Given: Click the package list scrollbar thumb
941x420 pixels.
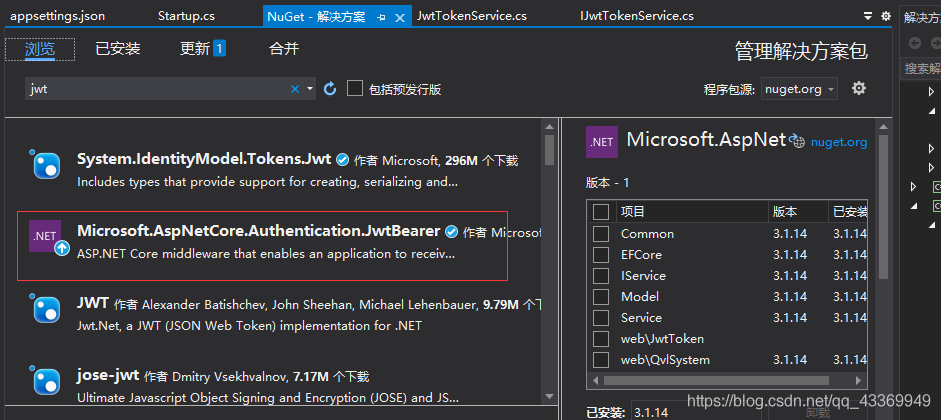Looking at the screenshot, I should pos(549,150).
